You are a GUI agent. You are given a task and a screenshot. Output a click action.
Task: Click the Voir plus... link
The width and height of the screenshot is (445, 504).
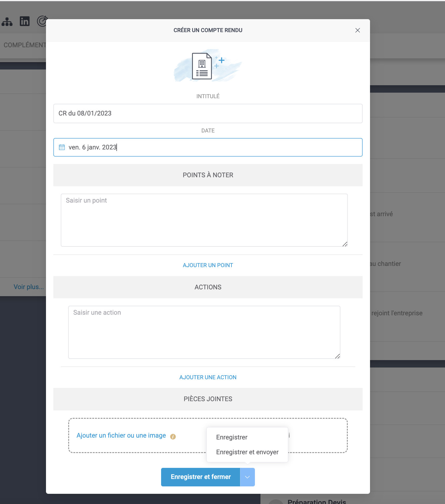click(28, 287)
